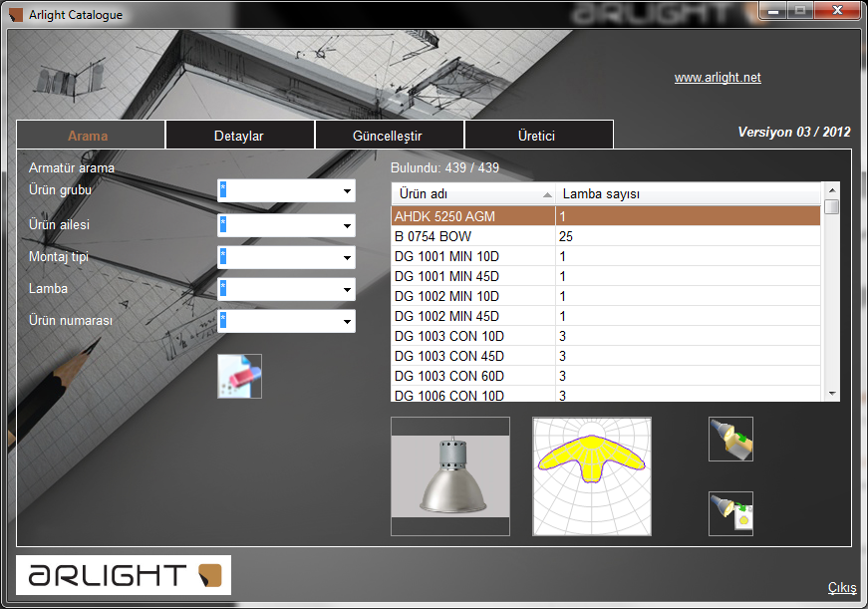Expand the Montaj tipi dropdown
Screen dimensions: 868x609
pos(347,257)
